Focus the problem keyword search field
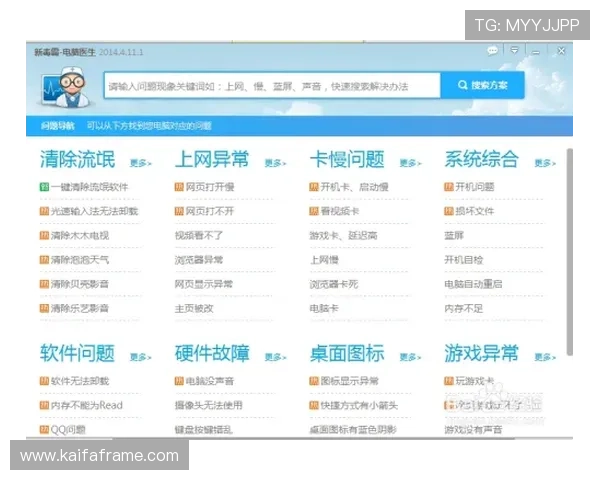 pos(272,85)
